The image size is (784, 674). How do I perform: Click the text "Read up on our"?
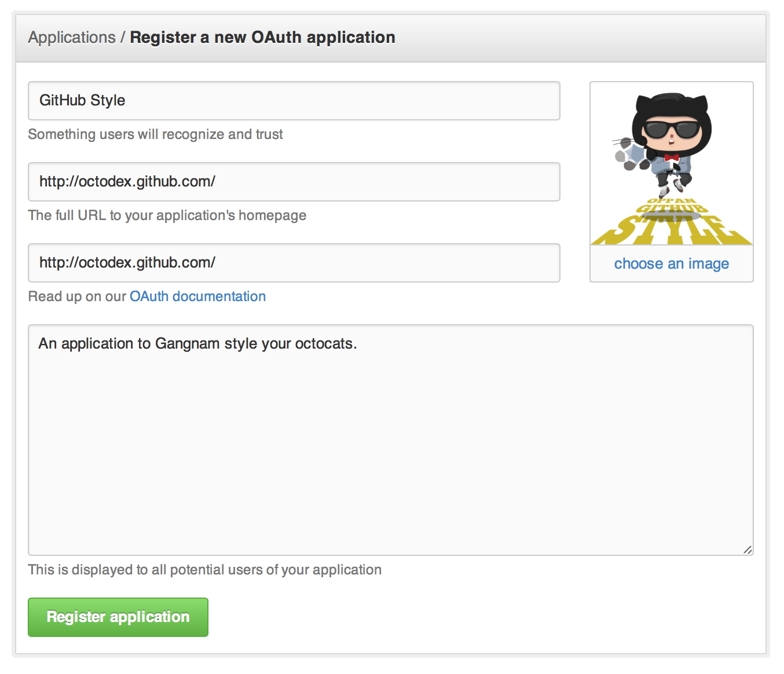click(75, 296)
